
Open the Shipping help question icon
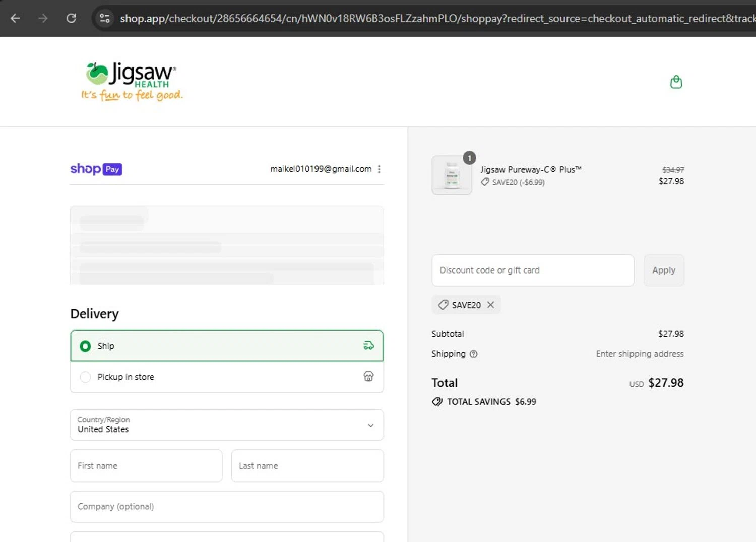pyautogui.click(x=473, y=354)
